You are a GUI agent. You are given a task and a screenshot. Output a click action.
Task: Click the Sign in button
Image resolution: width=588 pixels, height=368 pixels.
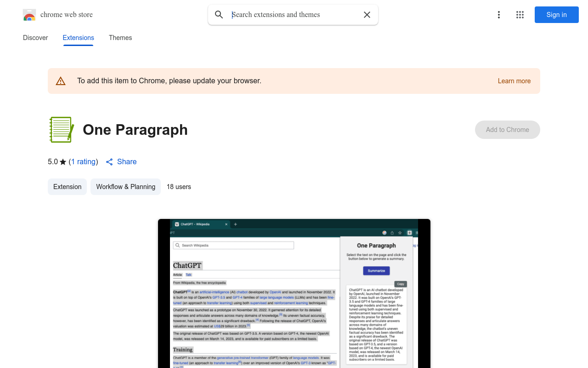[557, 15]
